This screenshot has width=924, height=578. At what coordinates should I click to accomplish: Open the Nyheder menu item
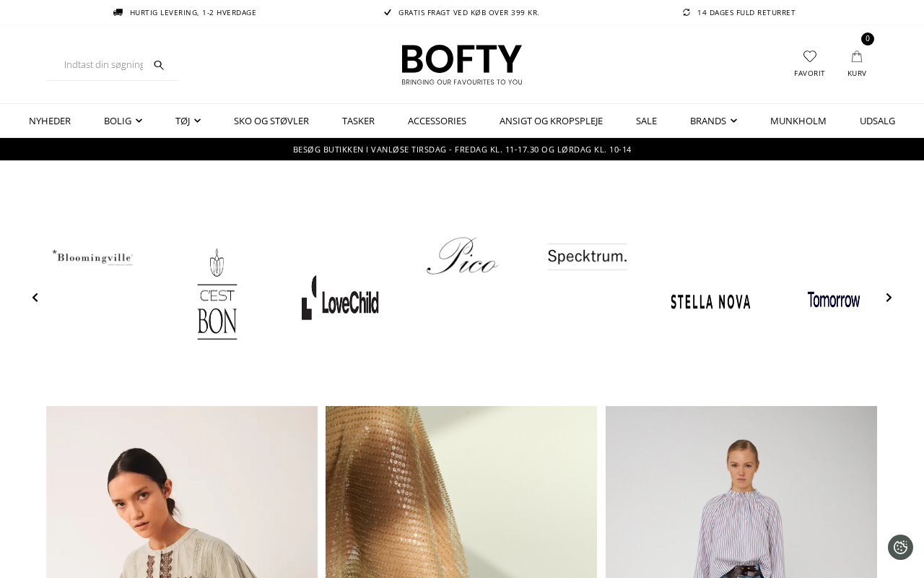tap(50, 121)
